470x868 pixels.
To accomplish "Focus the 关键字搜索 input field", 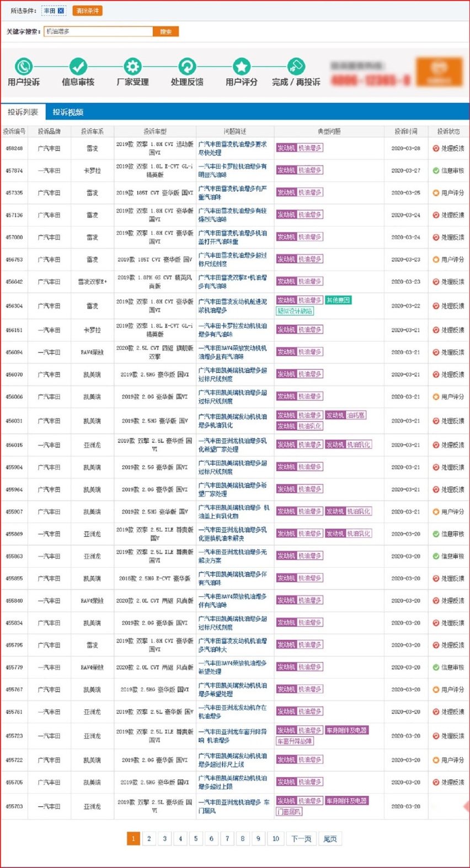I will click(98, 31).
